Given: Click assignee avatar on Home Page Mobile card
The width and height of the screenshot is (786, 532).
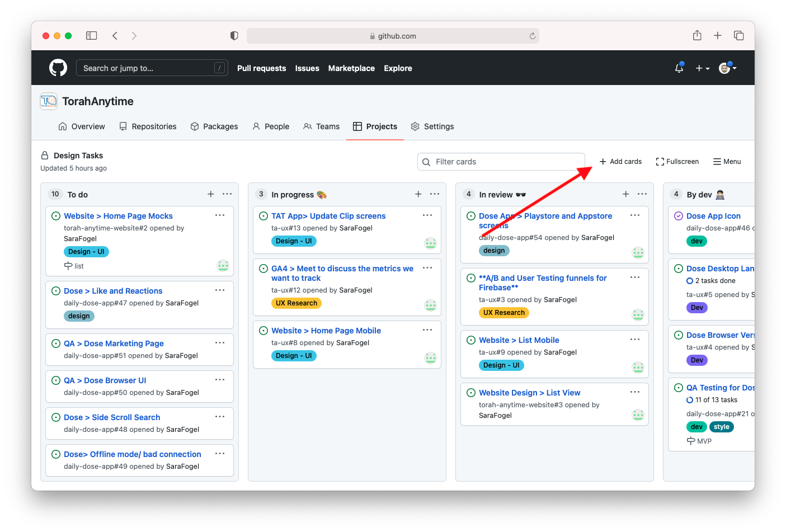Looking at the screenshot, I should 431,357.
